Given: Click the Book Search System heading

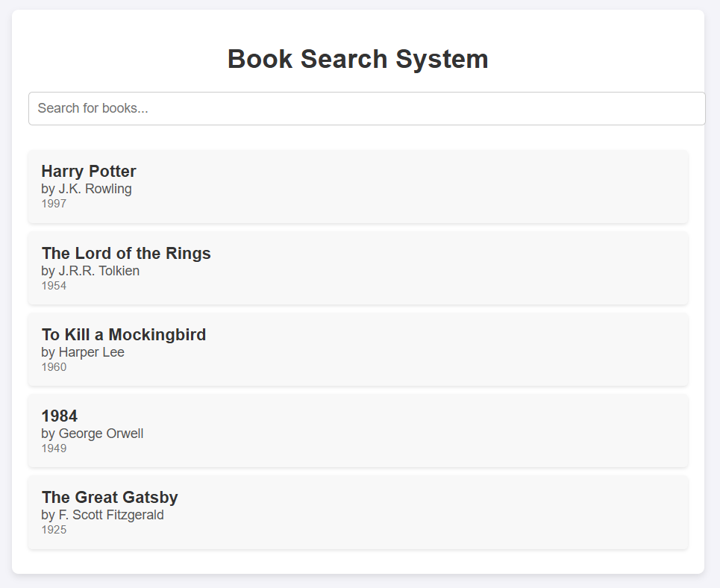Looking at the screenshot, I should [359, 59].
